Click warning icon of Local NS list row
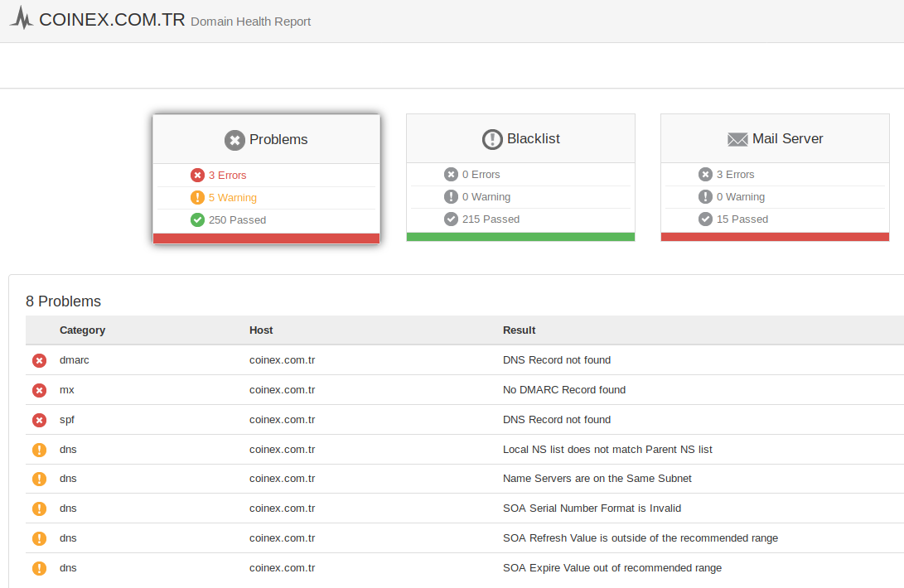The height and width of the screenshot is (588, 904). click(39, 450)
